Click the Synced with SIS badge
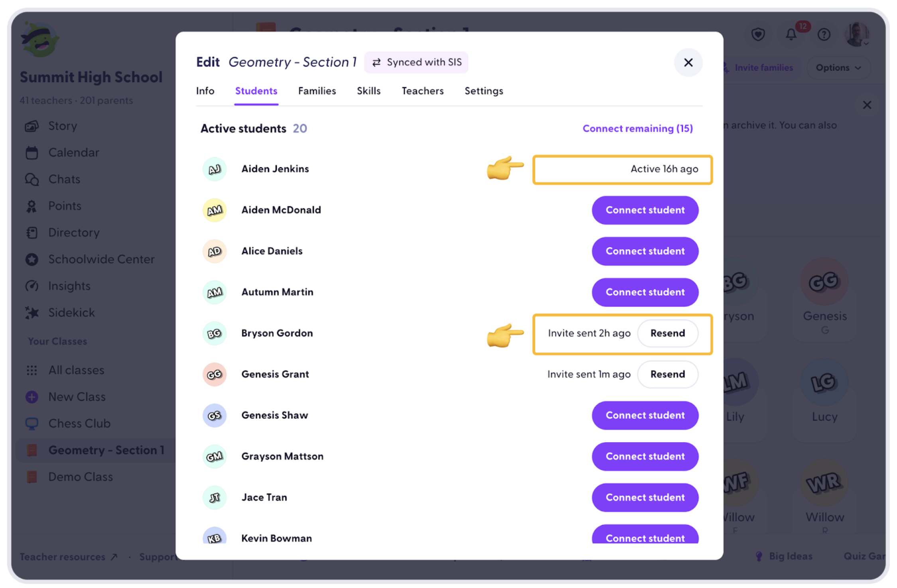This screenshot has height=588, width=897. (416, 63)
